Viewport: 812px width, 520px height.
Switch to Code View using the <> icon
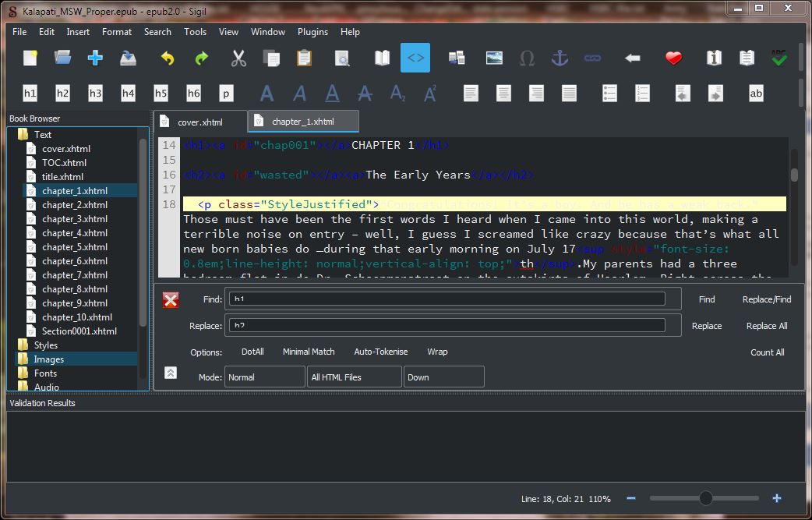[x=415, y=58]
